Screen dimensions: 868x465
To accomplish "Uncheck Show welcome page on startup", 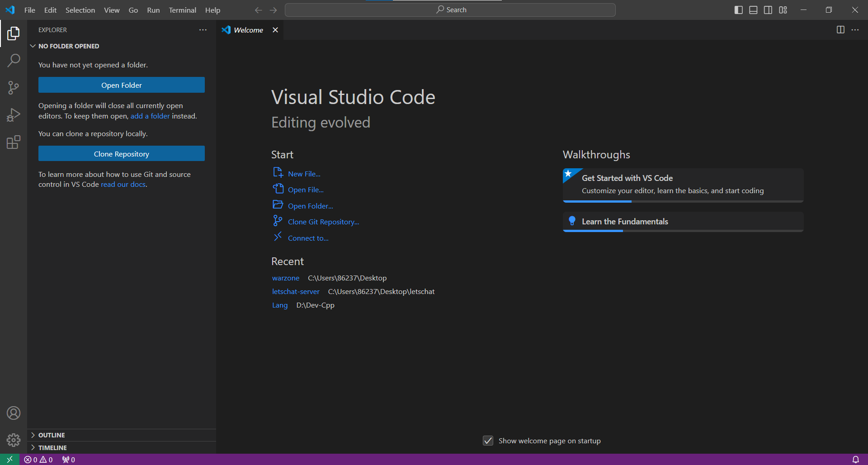I will (x=488, y=441).
